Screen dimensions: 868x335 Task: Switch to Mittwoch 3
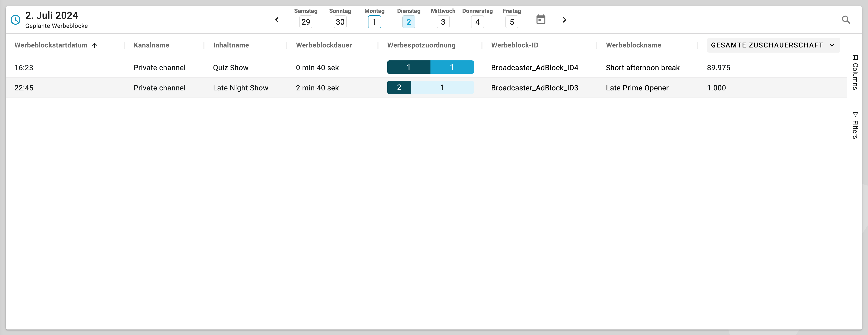tap(443, 22)
